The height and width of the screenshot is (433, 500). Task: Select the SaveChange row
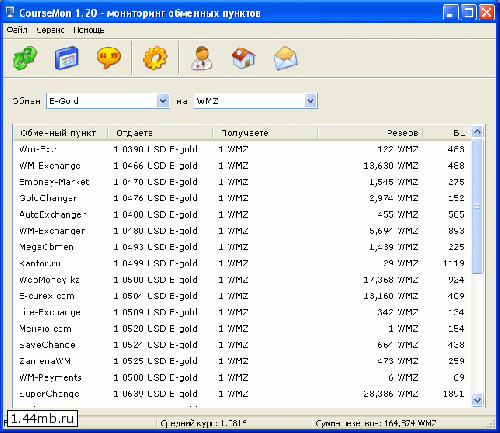click(242, 345)
